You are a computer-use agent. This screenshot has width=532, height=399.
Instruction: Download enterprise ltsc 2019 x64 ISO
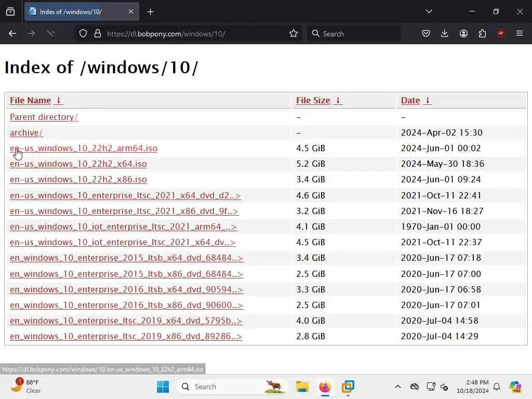[126, 321]
